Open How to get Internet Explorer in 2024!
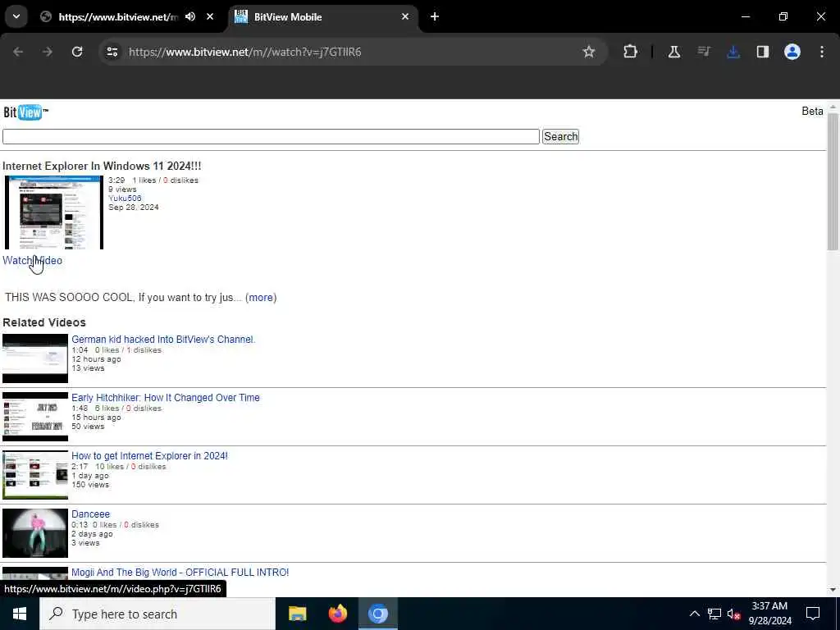 click(x=149, y=456)
